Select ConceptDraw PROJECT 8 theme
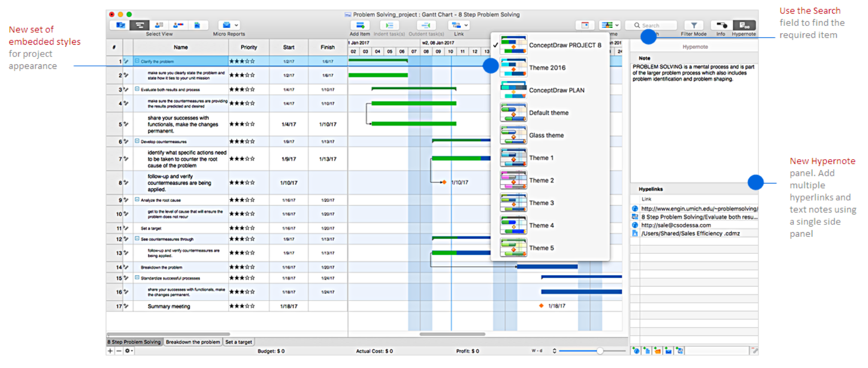The image size is (868, 368). [551, 45]
